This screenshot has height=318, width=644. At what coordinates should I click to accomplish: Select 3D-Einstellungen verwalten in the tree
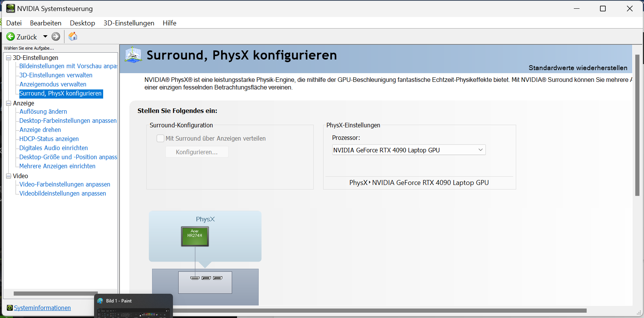point(56,75)
